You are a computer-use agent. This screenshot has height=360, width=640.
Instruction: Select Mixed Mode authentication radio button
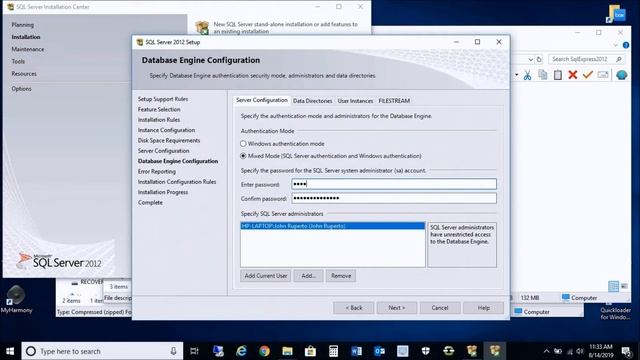(x=243, y=156)
